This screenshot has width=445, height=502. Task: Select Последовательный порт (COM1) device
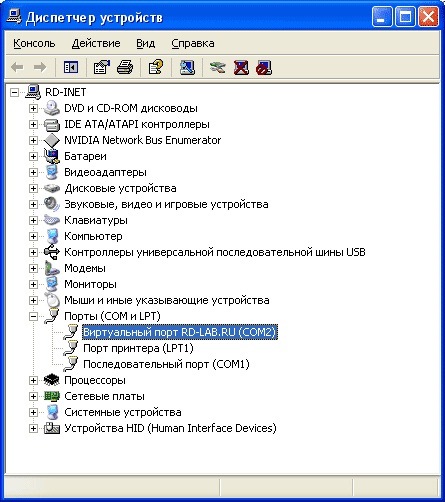(x=166, y=364)
